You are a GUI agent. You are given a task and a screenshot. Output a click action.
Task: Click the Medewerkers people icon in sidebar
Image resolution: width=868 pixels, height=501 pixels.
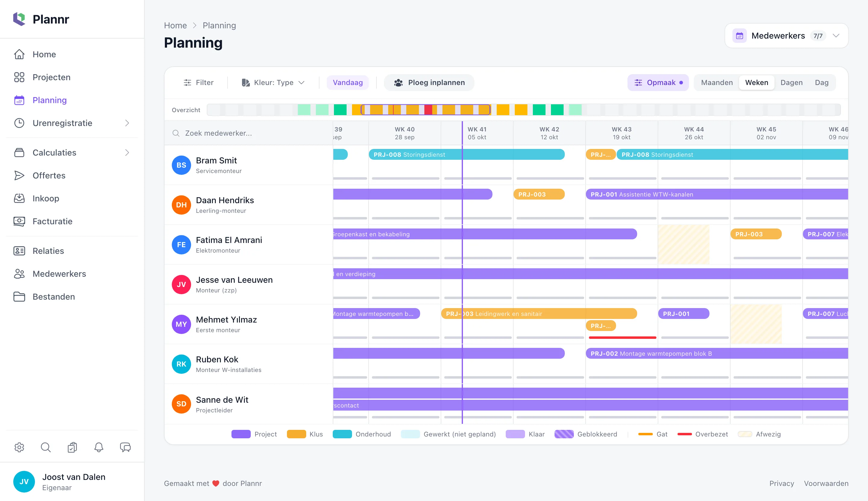(19, 274)
